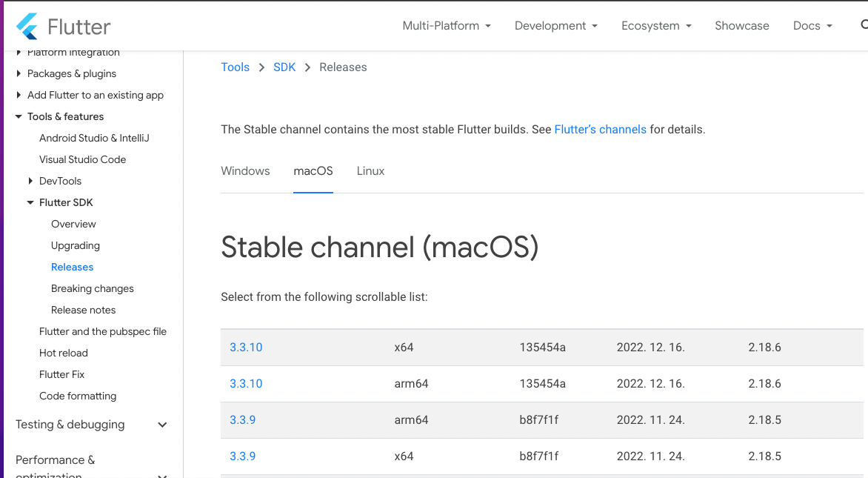Image resolution: width=868 pixels, height=478 pixels.
Task: Open the Ecosystem dropdown menu
Action: (656, 26)
